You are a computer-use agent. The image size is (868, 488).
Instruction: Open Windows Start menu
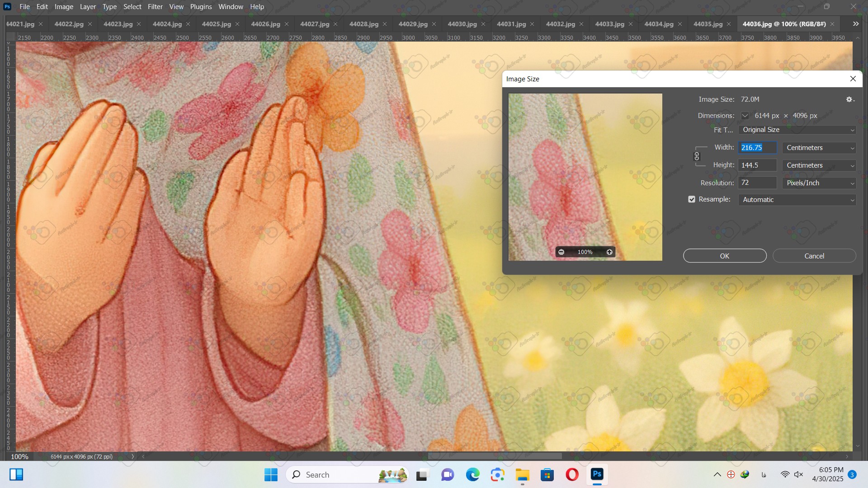coord(271,475)
